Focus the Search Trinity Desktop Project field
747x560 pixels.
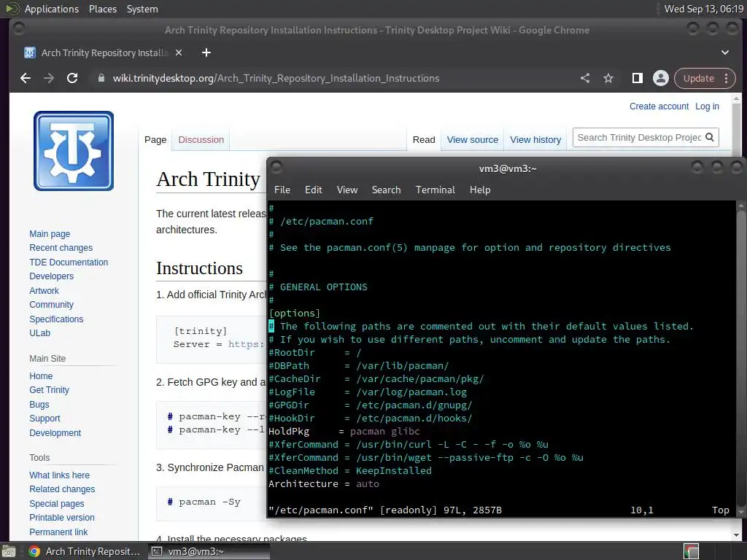[x=638, y=138]
